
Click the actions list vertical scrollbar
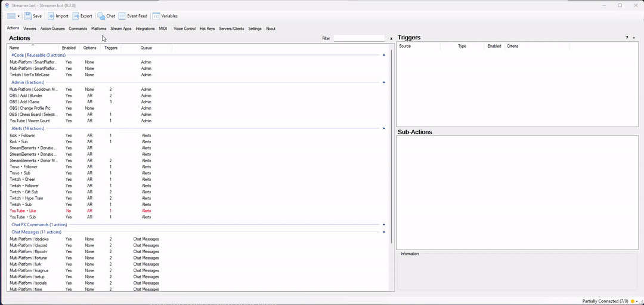pos(392,146)
